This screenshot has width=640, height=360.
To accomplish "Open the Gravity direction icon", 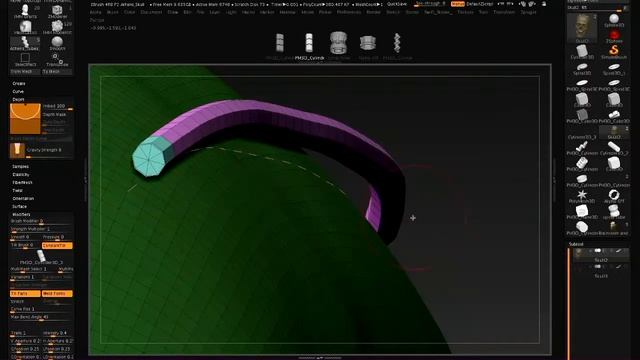I will 17,150.
